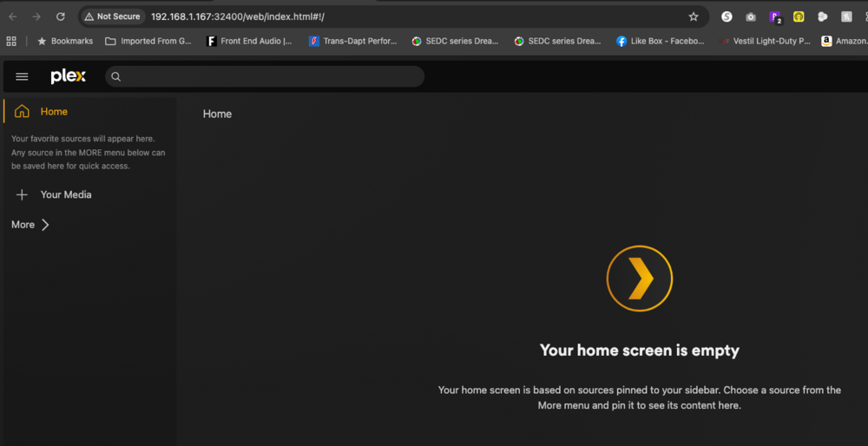This screenshot has height=446, width=868.
Task: Open the apps grid in bookmarks bar
Action: point(11,41)
